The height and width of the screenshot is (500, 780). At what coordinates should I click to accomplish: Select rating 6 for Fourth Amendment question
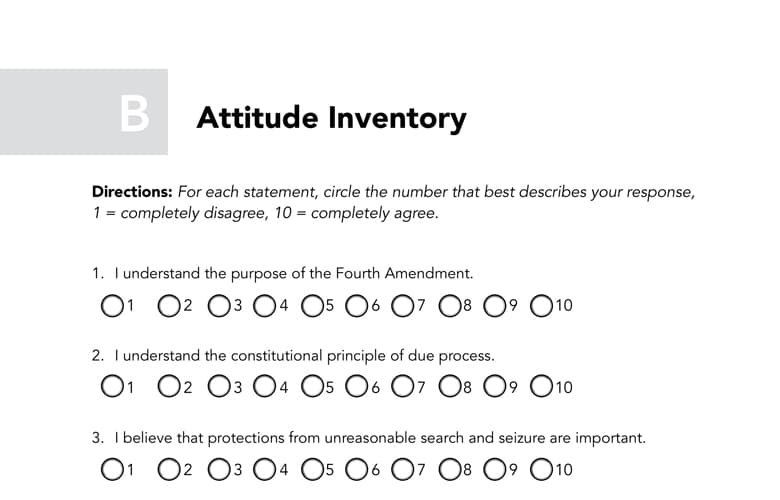pyautogui.click(x=357, y=305)
